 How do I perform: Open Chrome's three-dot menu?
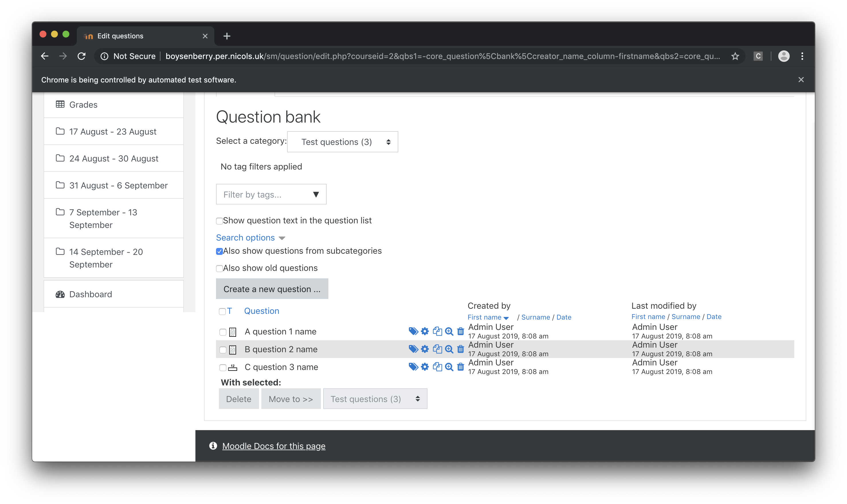(x=802, y=56)
